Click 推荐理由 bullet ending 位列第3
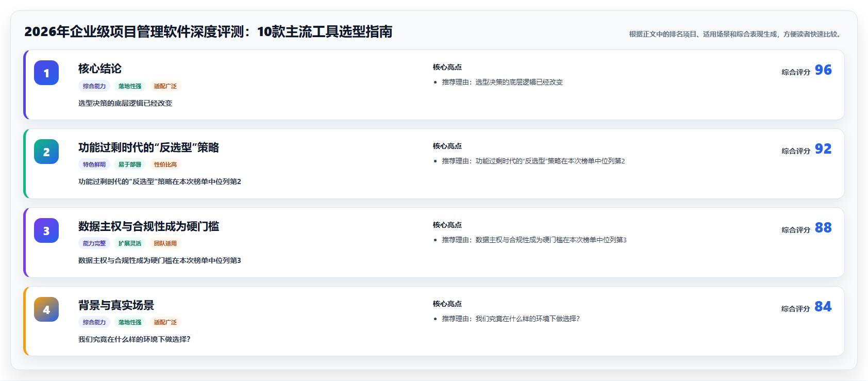This screenshot has width=868, height=381. 534,240
